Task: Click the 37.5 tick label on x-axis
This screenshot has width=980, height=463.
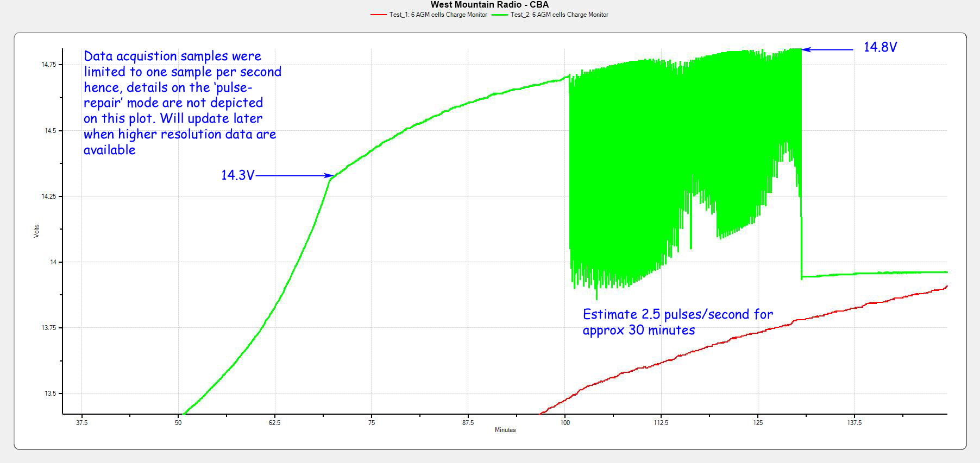Action: 81,423
